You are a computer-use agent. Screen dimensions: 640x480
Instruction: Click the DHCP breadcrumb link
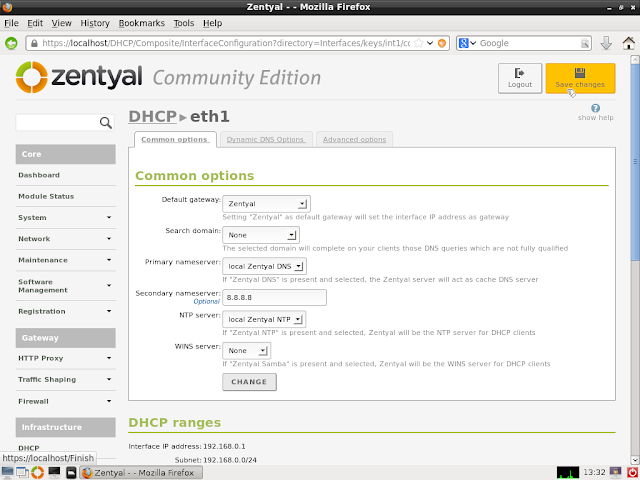click(x=153, y=117)
